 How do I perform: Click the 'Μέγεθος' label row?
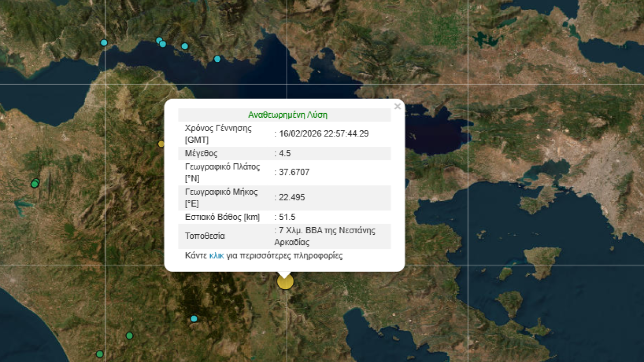[x=201, y=153]
